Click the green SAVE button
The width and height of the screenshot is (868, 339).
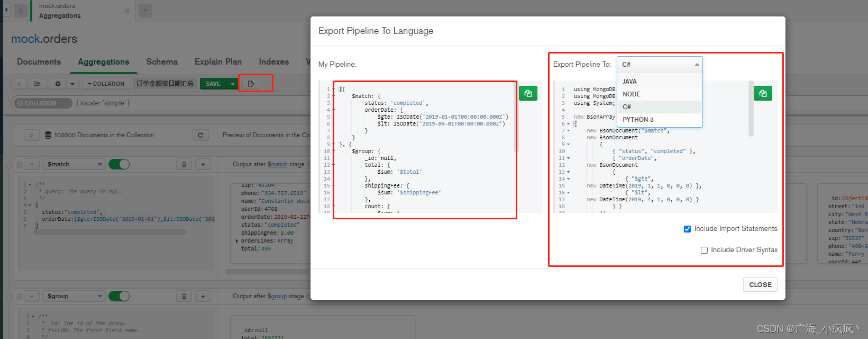[213, 84]
